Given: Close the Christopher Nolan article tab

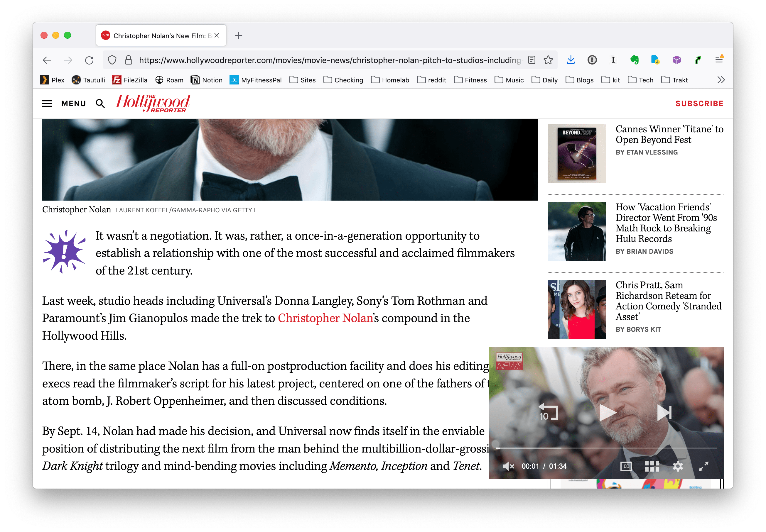Looking at the screenshot, I should coord(216,35).
